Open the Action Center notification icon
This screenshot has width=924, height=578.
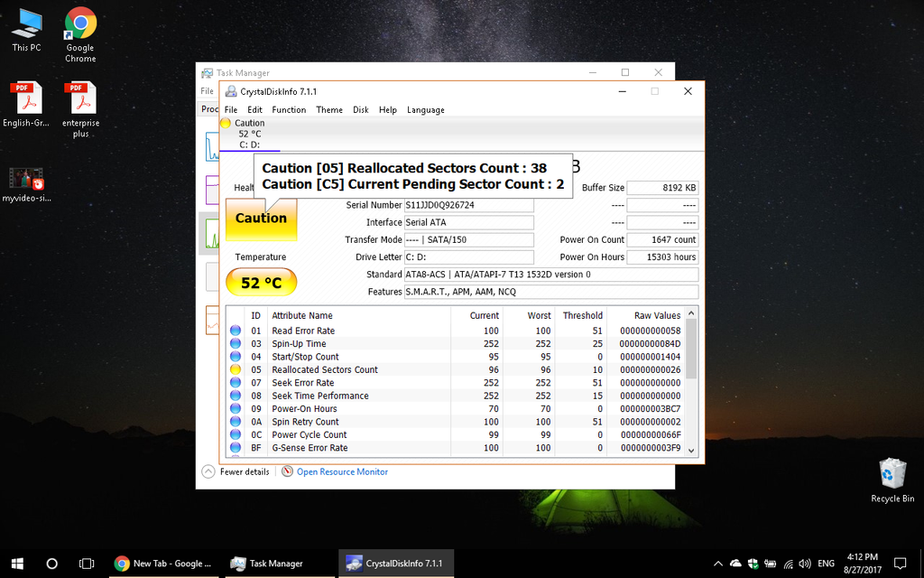(899, 564)
